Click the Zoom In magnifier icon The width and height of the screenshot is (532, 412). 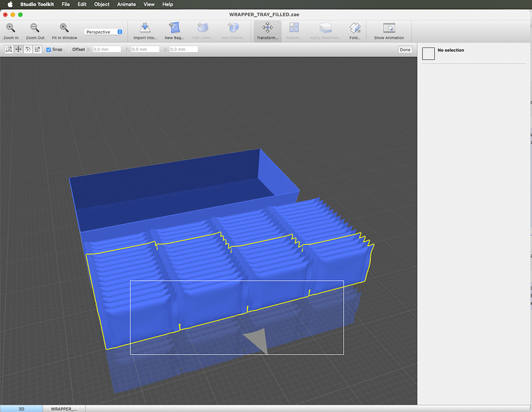11,28
